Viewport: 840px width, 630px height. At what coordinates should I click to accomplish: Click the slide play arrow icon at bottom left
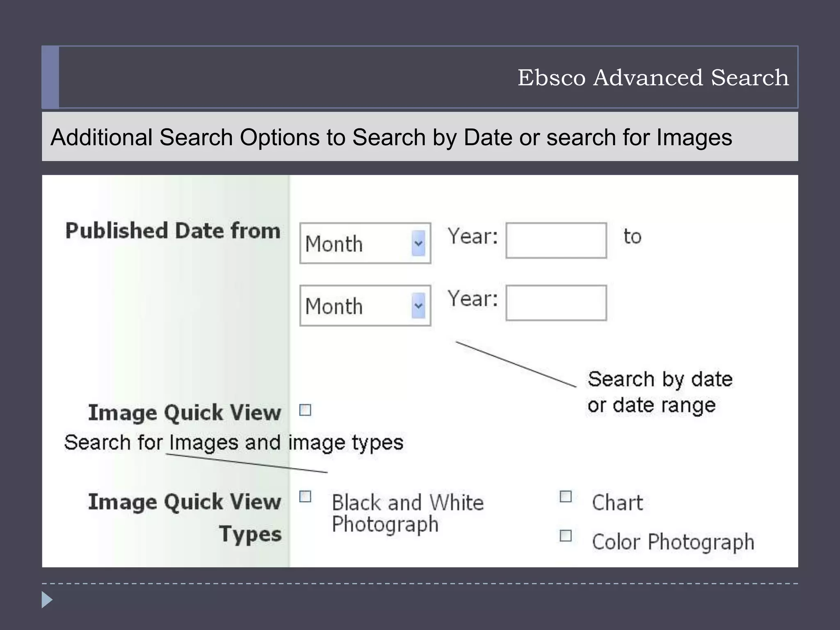[47, 600]
